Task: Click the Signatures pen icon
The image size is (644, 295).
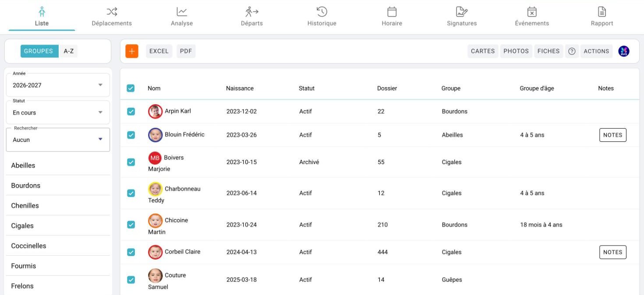Action: click(462, 11)
